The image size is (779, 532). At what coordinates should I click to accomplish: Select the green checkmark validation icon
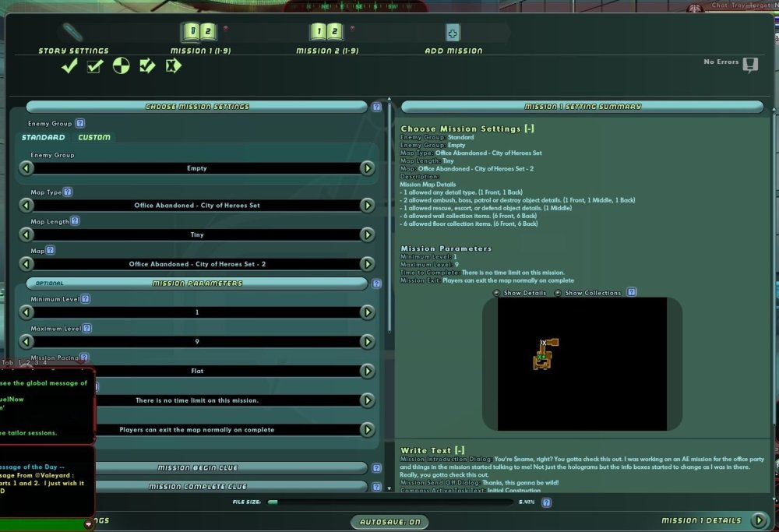(x=69, y=67)
